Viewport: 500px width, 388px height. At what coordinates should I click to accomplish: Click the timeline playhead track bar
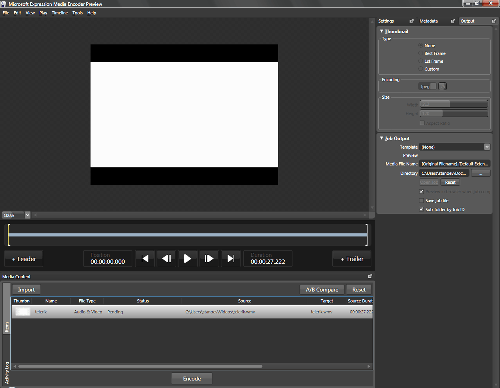click(x=188, y=235)
